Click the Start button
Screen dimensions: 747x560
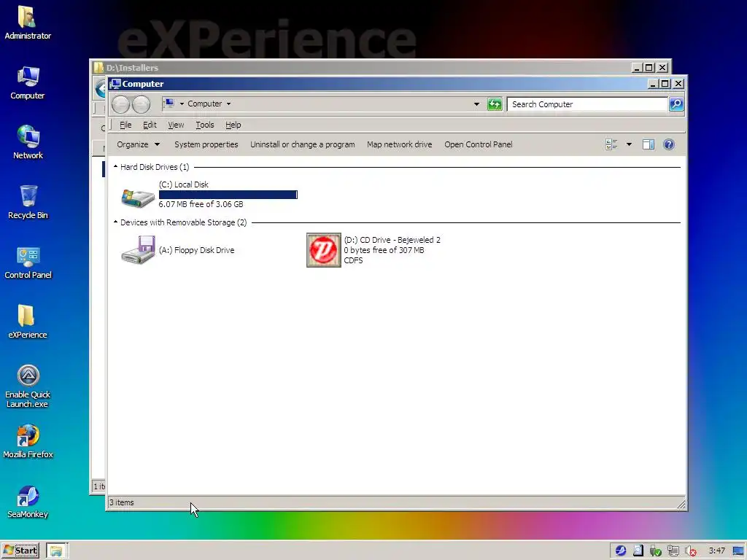pyautogui.click(x=20, y=551)
